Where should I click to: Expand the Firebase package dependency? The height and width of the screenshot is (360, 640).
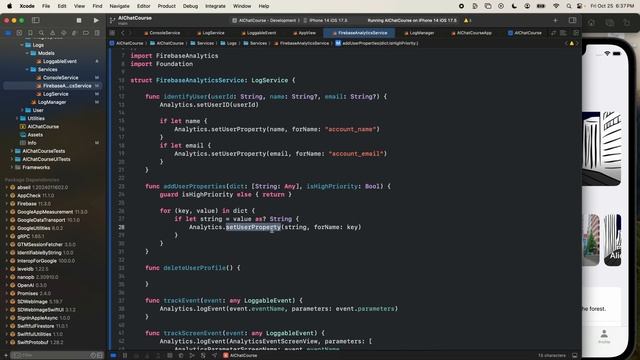7,204
